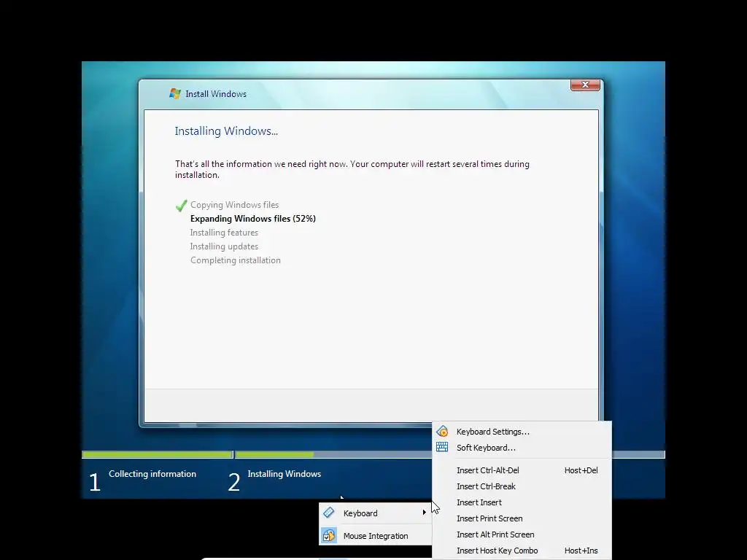Choose Insert Print Screen

coord(522,518)
